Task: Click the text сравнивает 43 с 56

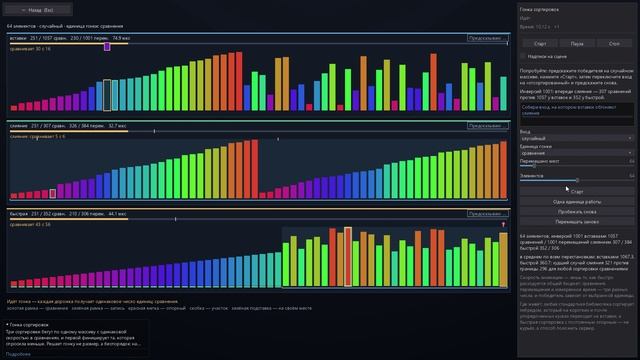Action: click(x=30, y=224)
